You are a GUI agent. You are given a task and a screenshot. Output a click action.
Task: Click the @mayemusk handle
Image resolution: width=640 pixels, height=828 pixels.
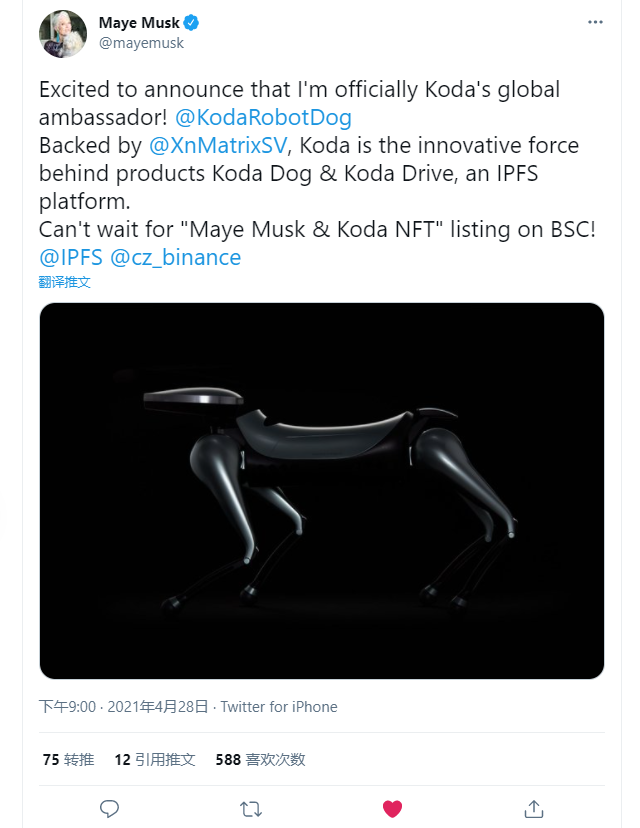(x=141, y=43)
